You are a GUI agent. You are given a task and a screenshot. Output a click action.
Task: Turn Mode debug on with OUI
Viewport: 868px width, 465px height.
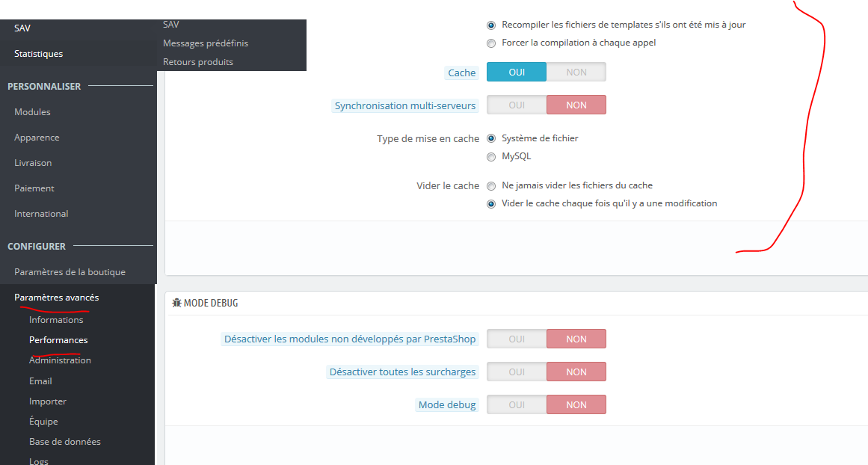pyautogui.click(x=517, y=404)
